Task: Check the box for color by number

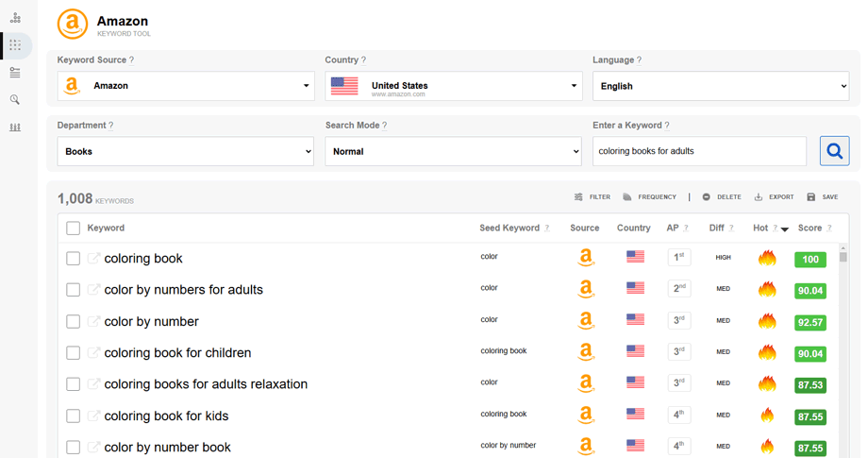Action: [x=73, y=322]
